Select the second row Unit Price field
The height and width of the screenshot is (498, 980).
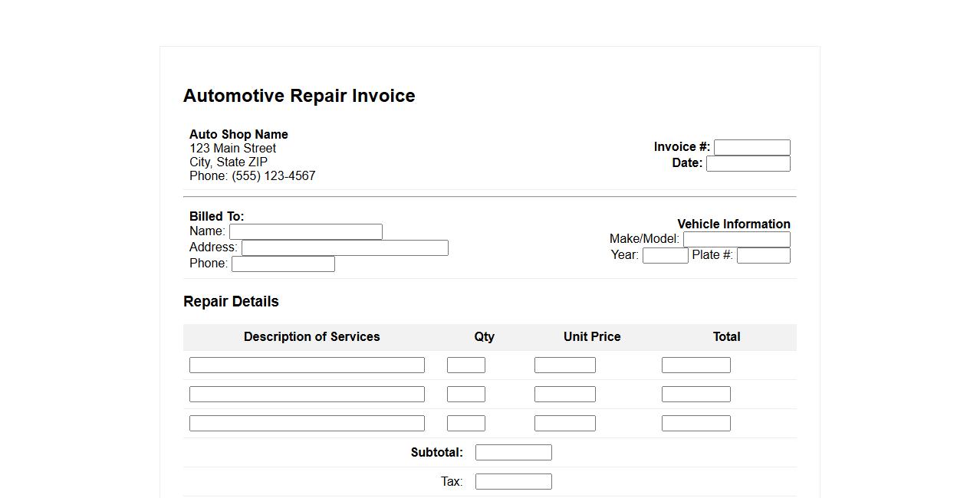[564, 394]
